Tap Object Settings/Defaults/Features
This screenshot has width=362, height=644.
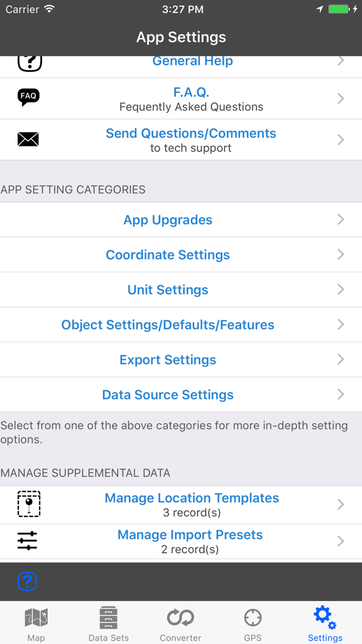(x=168, y=325)
